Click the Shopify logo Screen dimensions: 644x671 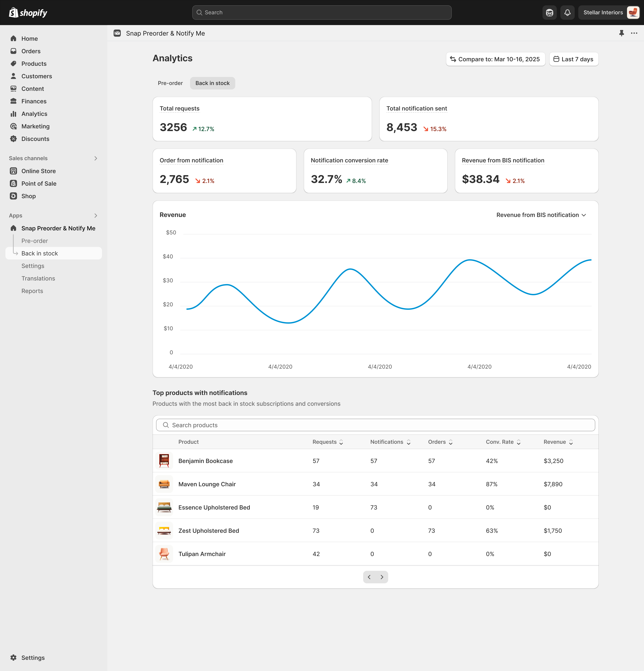point(28,13)
